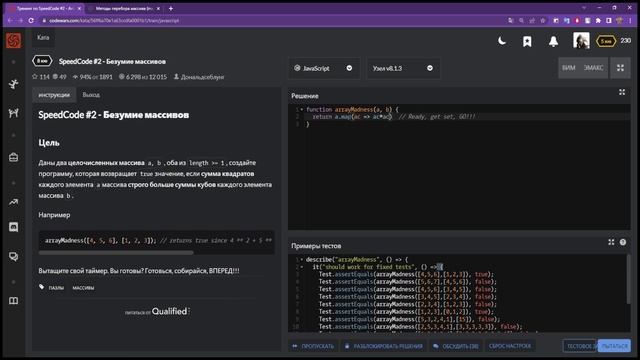
Task: Collapse the function arrayMadness fold arrow on line 1
Action: pyautogui.click(x=302, y=109)
